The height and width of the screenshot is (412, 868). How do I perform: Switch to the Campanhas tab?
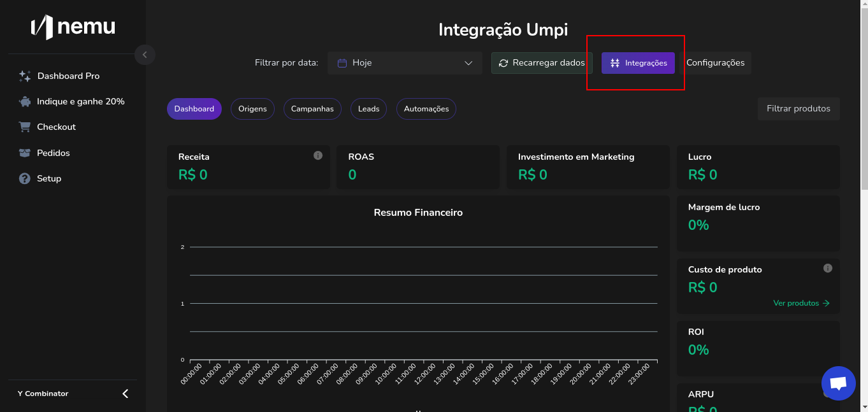(x=312, y=109)
